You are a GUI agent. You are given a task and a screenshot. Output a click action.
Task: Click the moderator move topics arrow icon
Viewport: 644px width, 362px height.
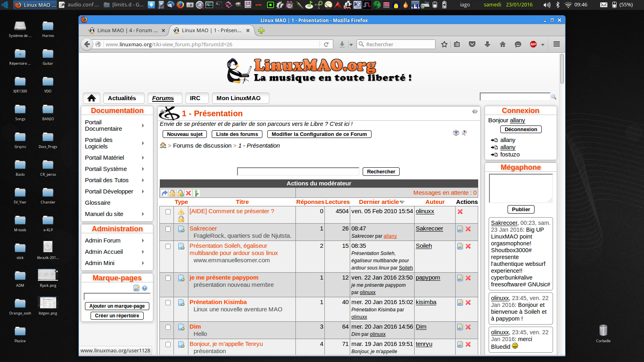tap(164, 193)
